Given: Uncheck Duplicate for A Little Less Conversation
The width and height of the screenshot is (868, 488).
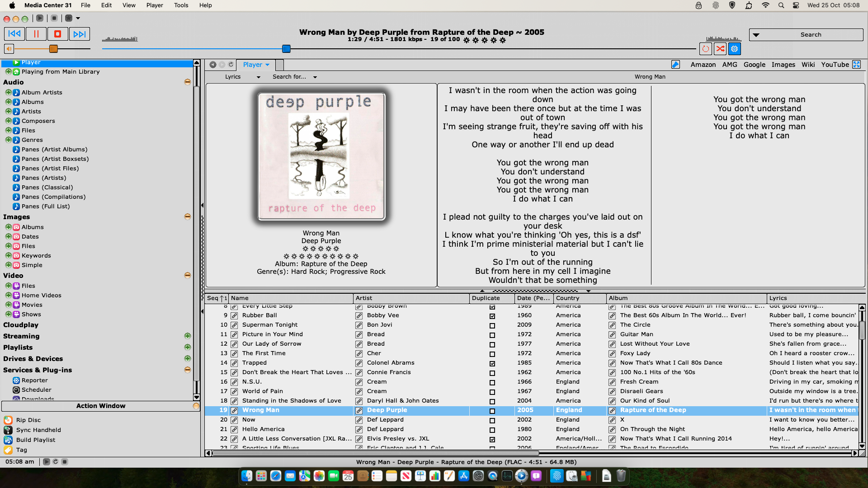Looking at the screenshot, I should [x=492, y=440].
